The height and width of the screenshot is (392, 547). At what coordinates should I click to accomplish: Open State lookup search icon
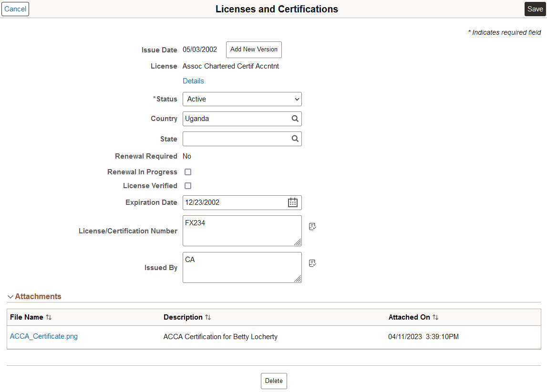[295, 139]
